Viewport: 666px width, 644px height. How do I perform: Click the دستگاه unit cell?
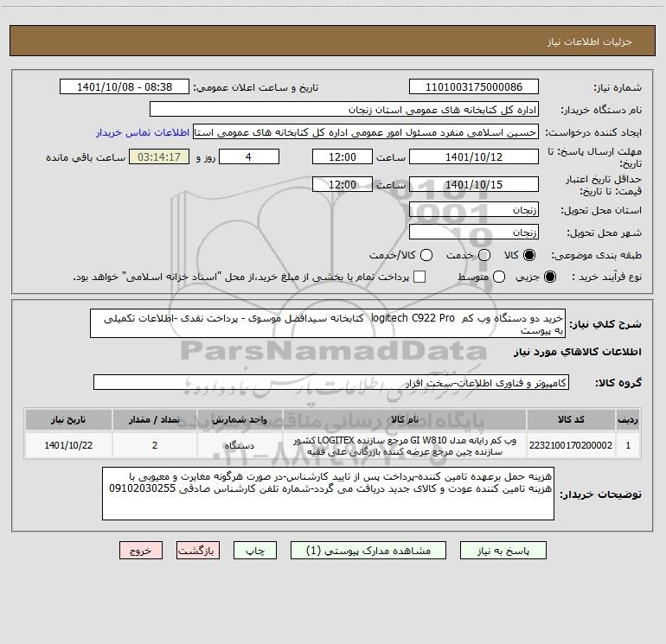240,445
